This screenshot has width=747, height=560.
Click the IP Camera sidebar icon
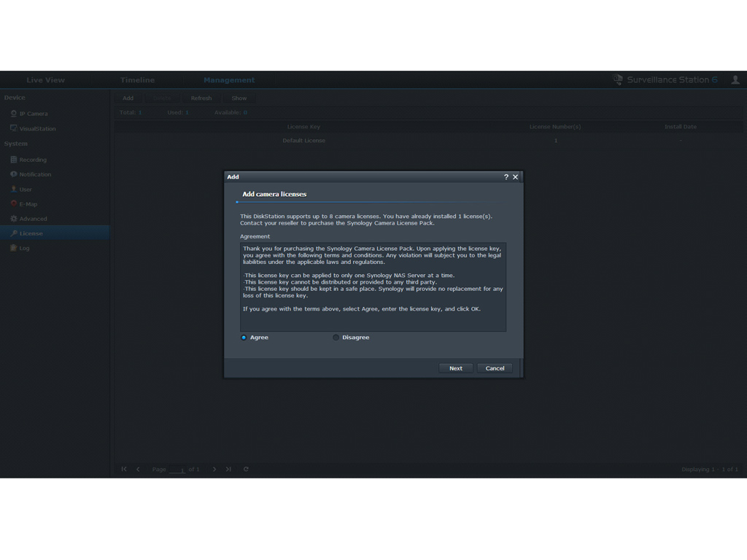coord(13,113)
